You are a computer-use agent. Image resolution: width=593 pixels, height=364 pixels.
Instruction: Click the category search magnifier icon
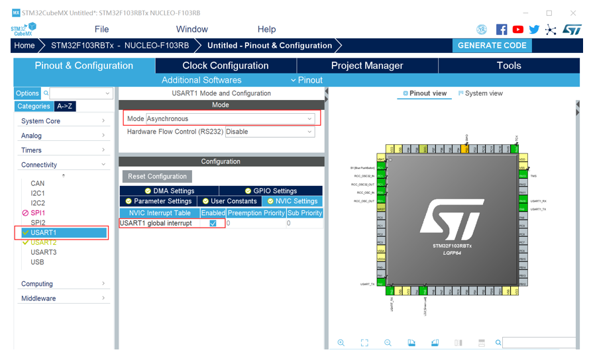pyautogui.click(x=46, y=93)
